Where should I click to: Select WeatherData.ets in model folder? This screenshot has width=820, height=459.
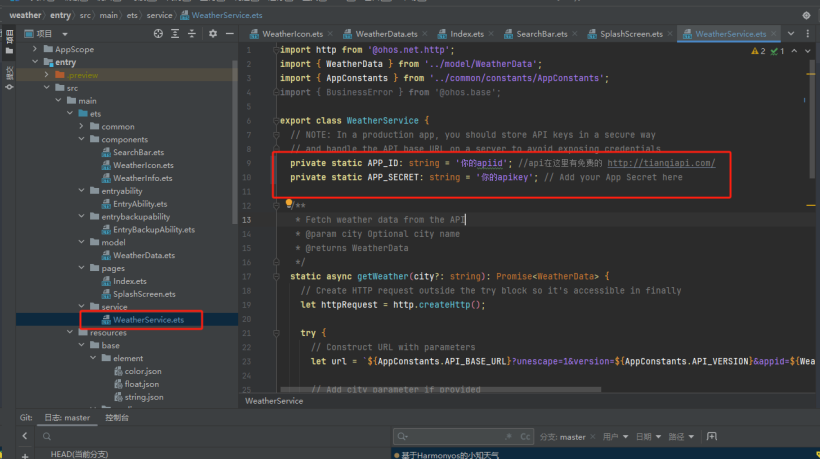(x=144, y=255)
